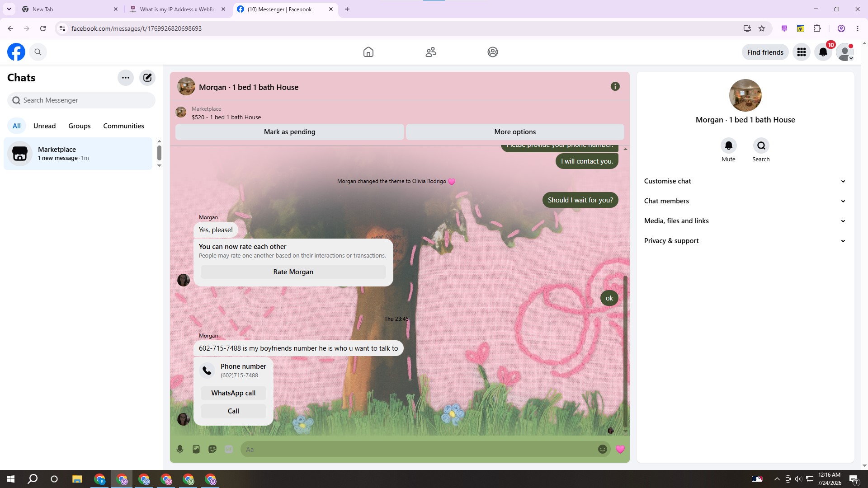Image resolution: width=868 pixels, height=488 pixels.
Task: Click the Aa message input field
Action: (419, 449)
